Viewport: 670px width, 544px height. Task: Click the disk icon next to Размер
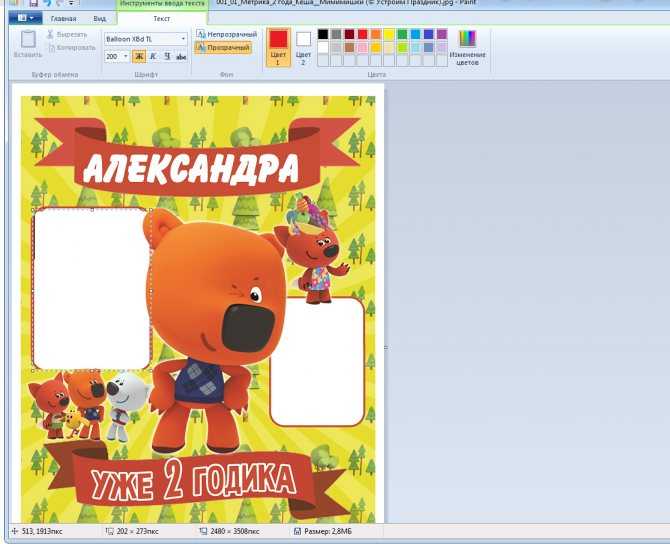pyautogui.click(x=297, y=531)
